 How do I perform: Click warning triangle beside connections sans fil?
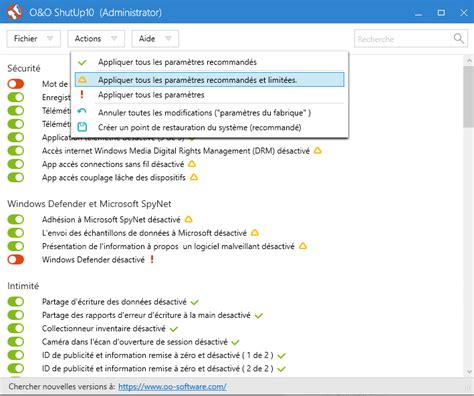click(x=192, y=164)
